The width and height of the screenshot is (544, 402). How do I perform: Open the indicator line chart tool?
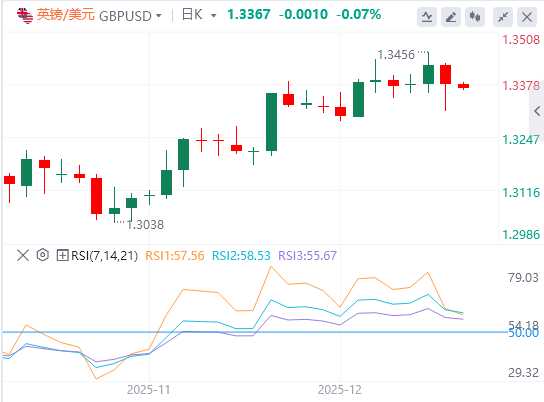point(427,17)
